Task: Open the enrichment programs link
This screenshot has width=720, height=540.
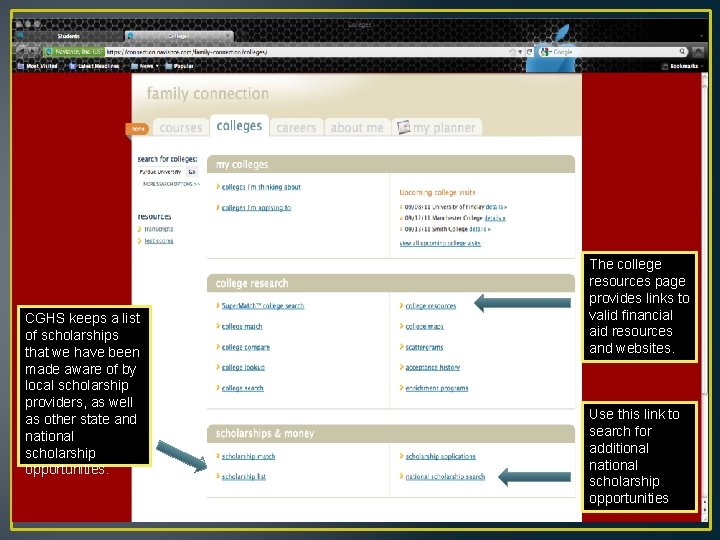Action: [437, 388]
